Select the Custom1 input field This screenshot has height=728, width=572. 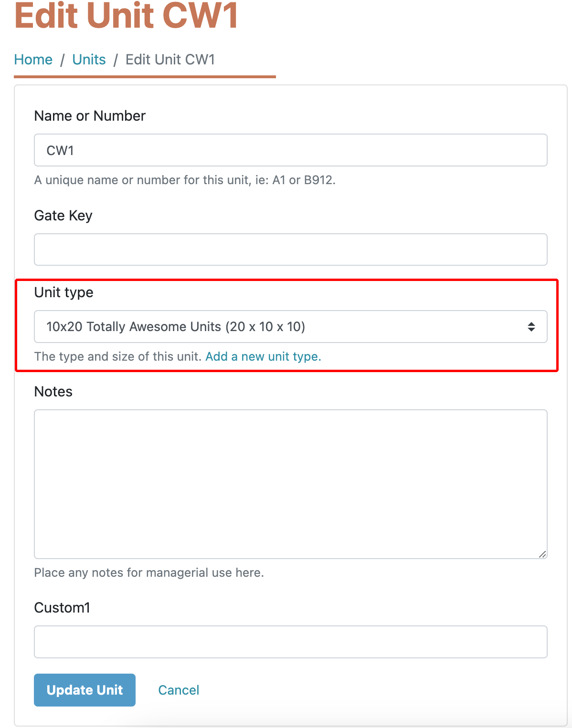click(290, 642)
